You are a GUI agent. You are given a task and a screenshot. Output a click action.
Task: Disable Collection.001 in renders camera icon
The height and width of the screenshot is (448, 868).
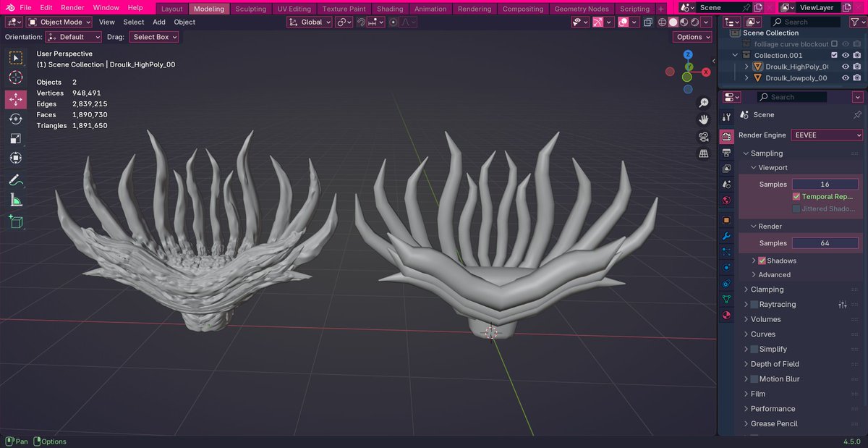coord(856,55)
